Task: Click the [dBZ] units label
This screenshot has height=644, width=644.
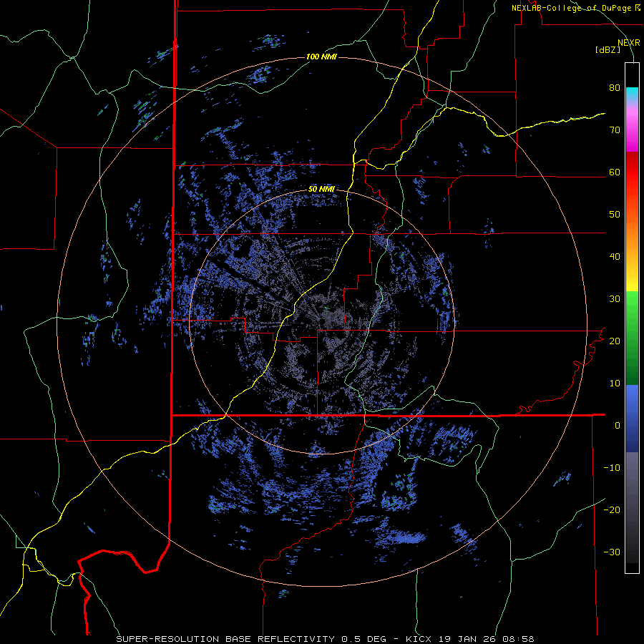Action: click(608, 50)
